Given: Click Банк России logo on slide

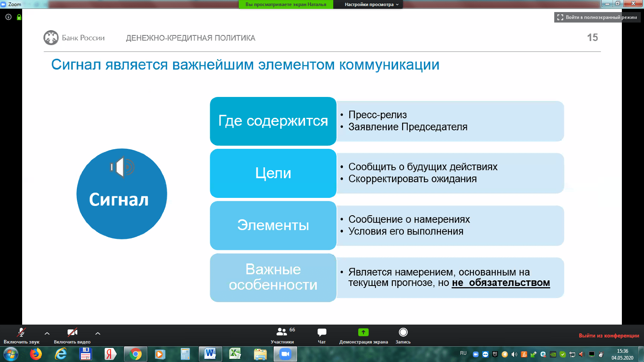Looking at the screenshot, I should pos(74,38).
